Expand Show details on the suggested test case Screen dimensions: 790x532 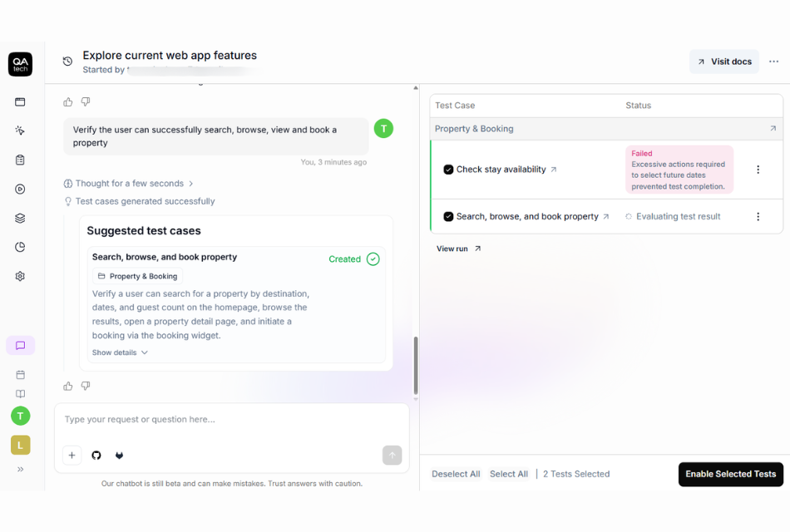(x=120, y=352)
